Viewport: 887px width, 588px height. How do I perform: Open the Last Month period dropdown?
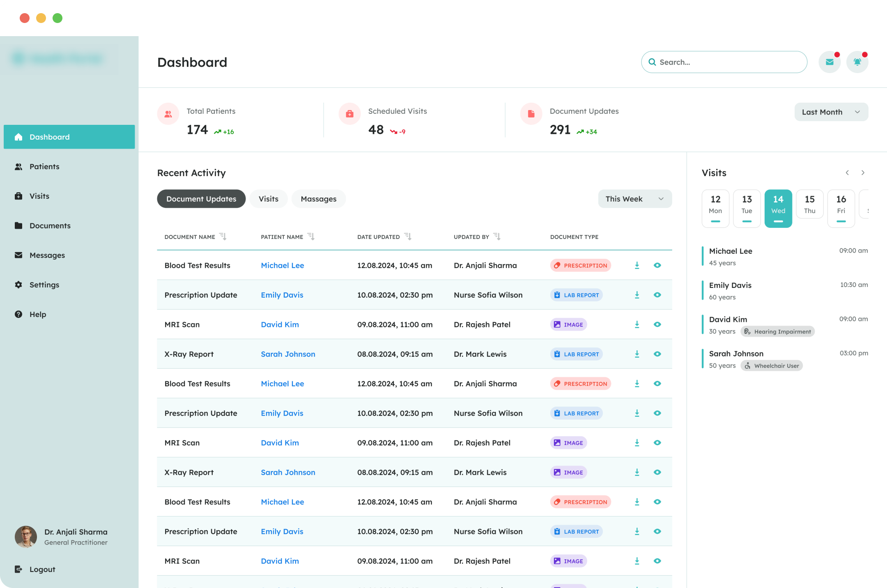(x=831, y=112)
